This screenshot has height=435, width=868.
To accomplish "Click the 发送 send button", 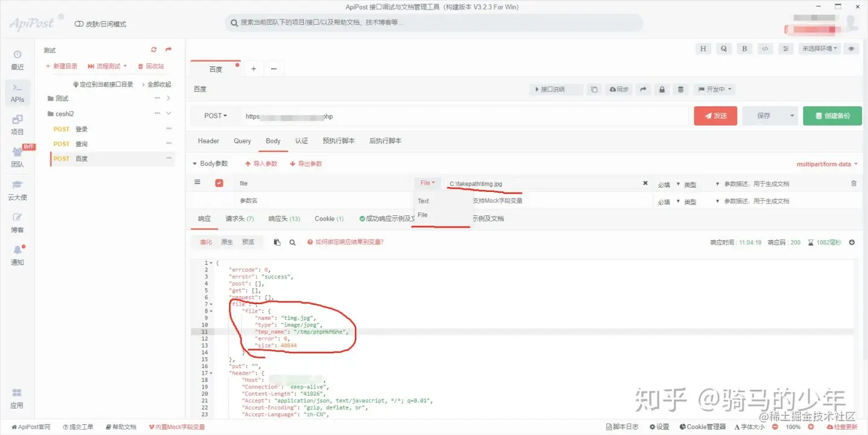I will coord(715,116).
